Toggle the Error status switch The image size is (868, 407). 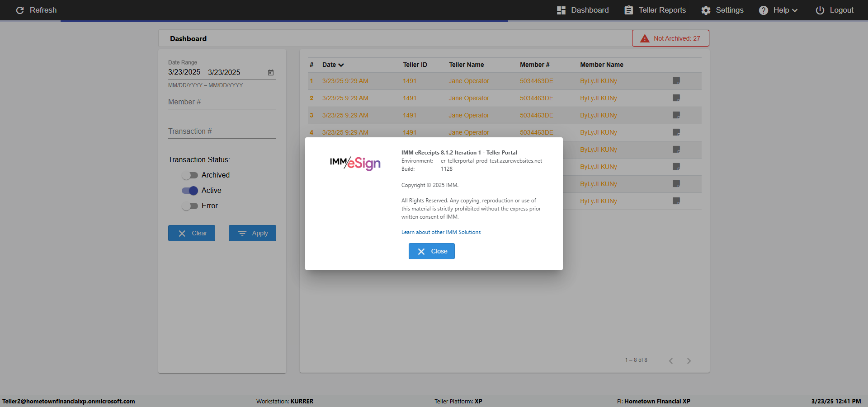190,206
